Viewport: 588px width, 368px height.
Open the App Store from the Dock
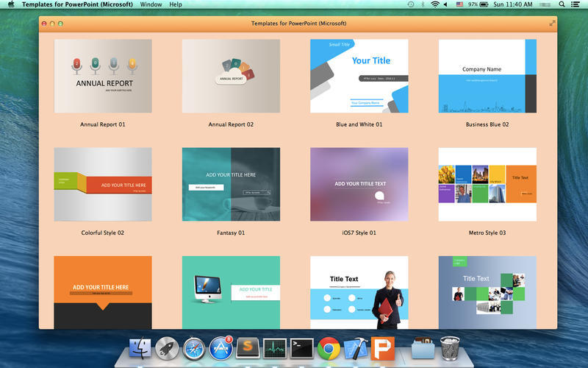221,348
